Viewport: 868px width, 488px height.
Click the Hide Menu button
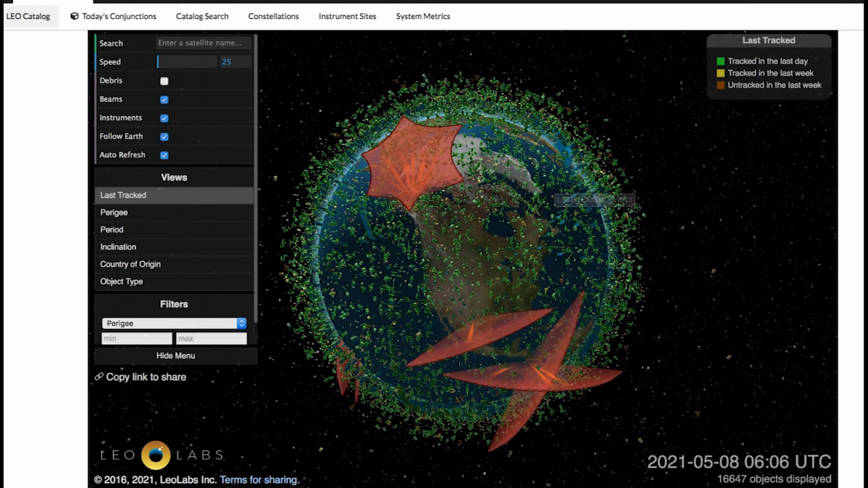[x=176, y=356]
